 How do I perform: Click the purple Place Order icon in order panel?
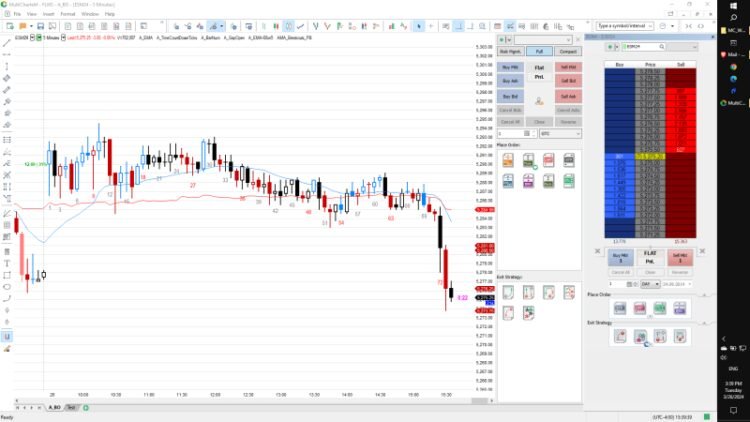pos(528,181)
